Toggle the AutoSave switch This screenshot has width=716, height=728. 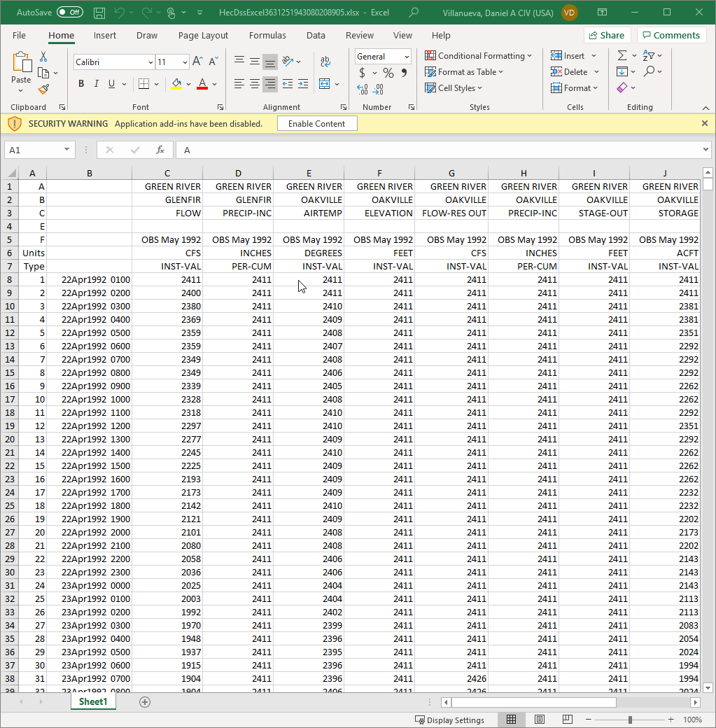click(x=69, y=13)
